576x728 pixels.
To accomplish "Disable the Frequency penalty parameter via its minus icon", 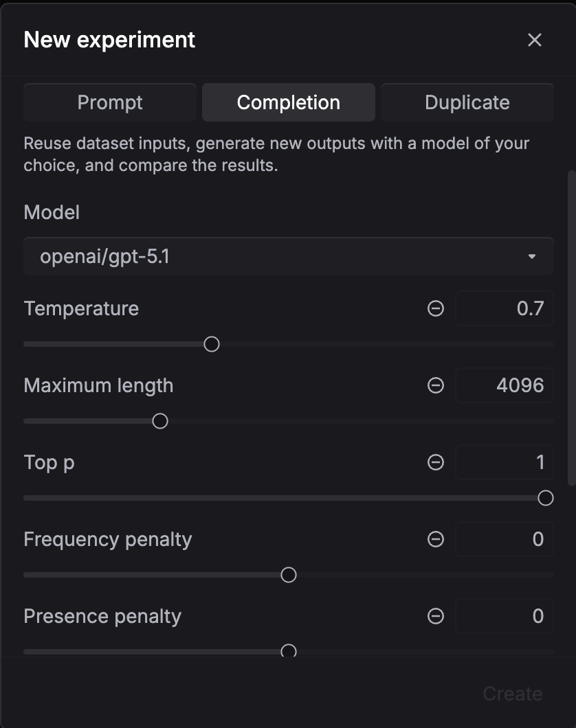I will click(435, 540).
